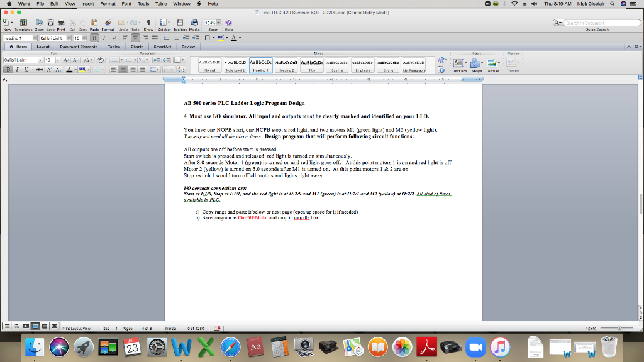Screen dimensions: 644x362
Task: Insert a Shape from the ribbon
Action: (475, 63)
